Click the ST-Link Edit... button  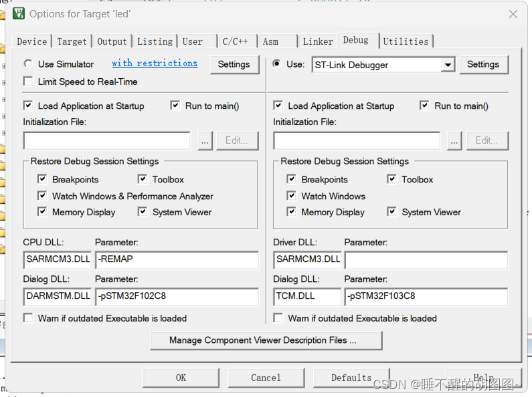[x=487, y=140]
